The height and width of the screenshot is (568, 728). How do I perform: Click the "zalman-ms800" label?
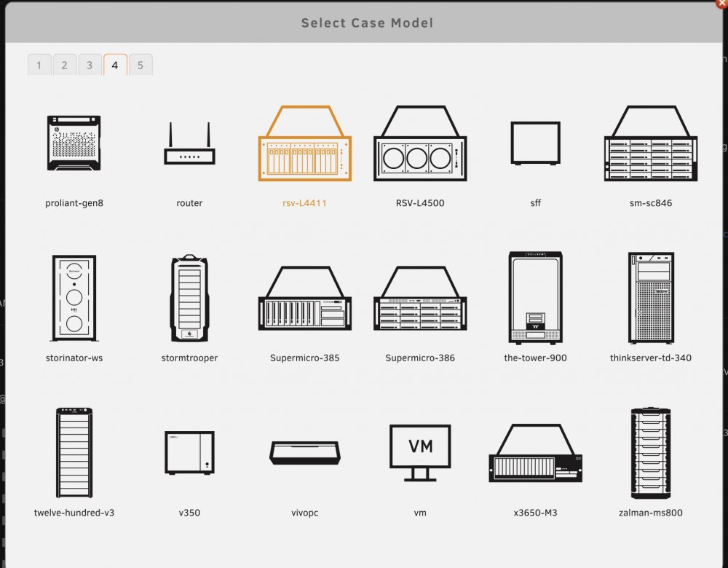click(x=650, y=513)
